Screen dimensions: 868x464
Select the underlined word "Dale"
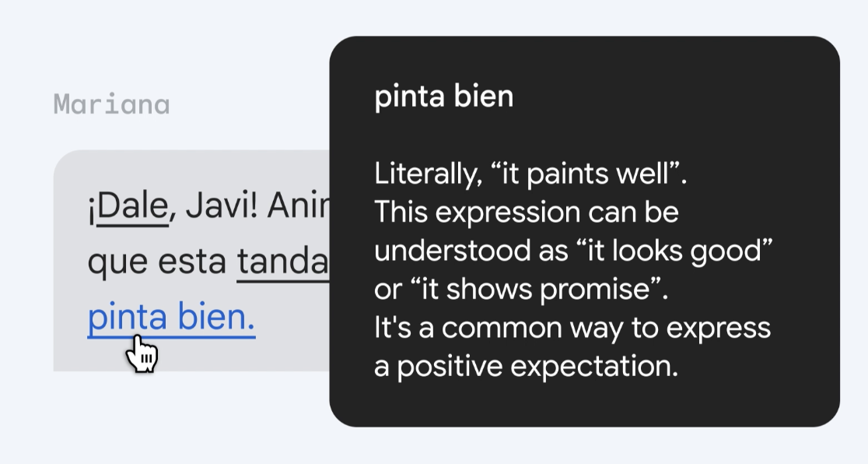coord(133,209)
